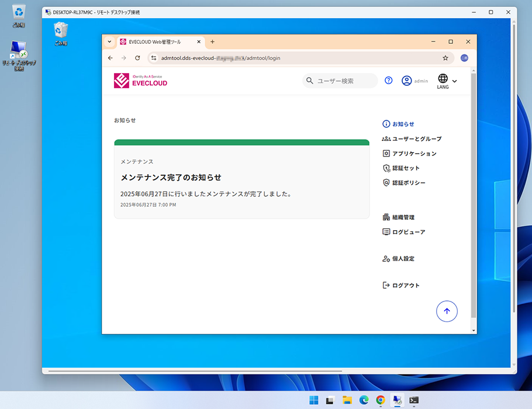
Task: Open a new Chrome tab
Action: (x=212, y=42)
